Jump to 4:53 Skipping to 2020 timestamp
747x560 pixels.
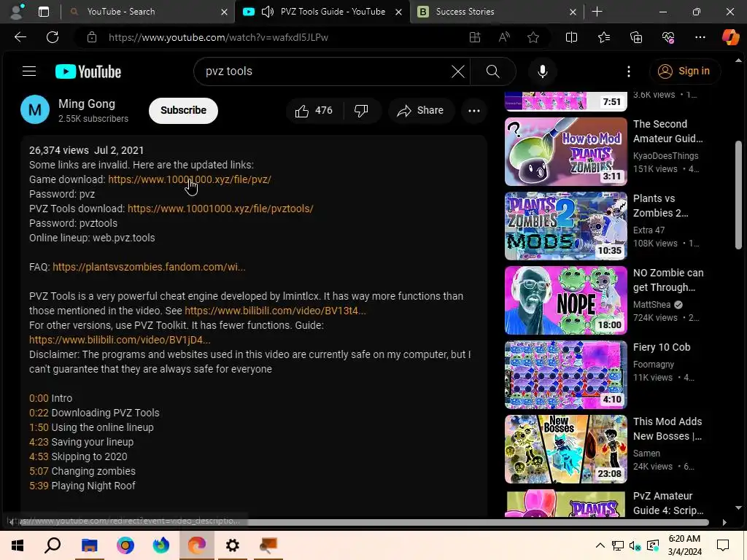tap(39, 456)
